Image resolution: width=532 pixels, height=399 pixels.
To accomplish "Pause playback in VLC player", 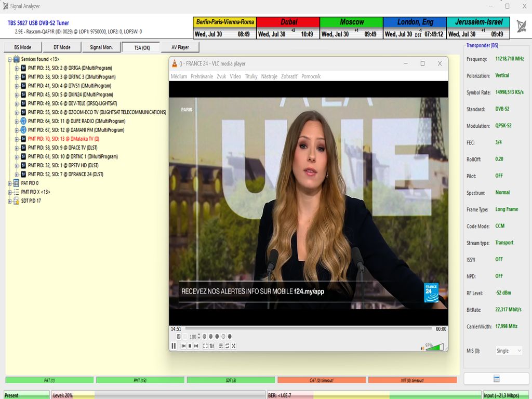I will [174, 346].
